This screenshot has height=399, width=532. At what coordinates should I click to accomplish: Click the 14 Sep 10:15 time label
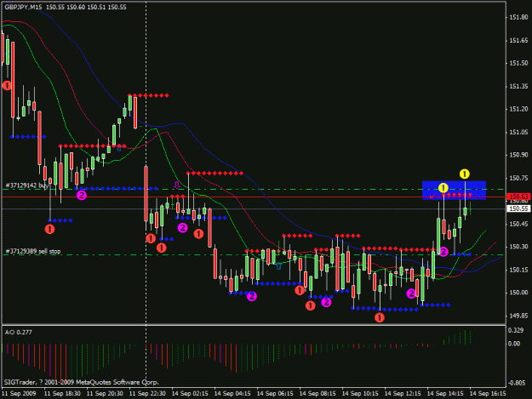[360, 394]
